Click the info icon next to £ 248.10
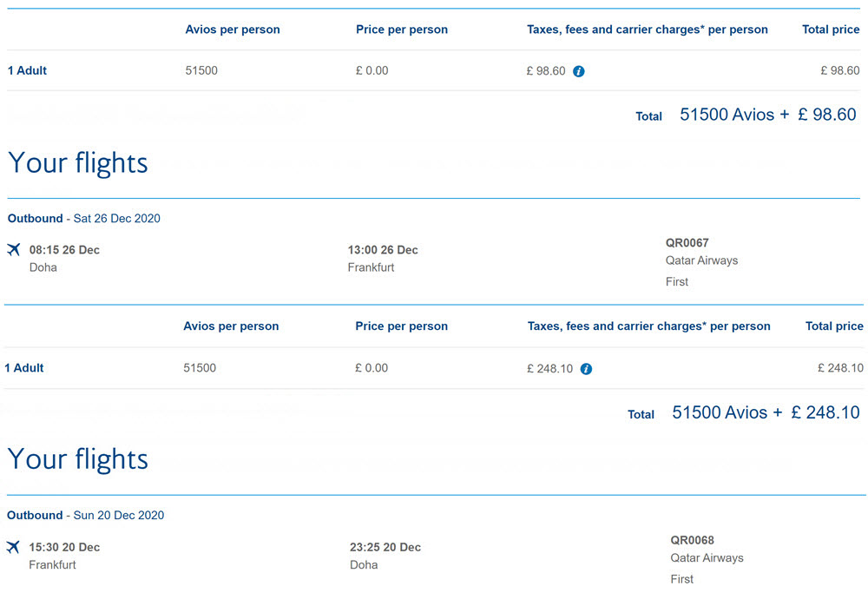The image size is (868, 606). tap(586, 369)
